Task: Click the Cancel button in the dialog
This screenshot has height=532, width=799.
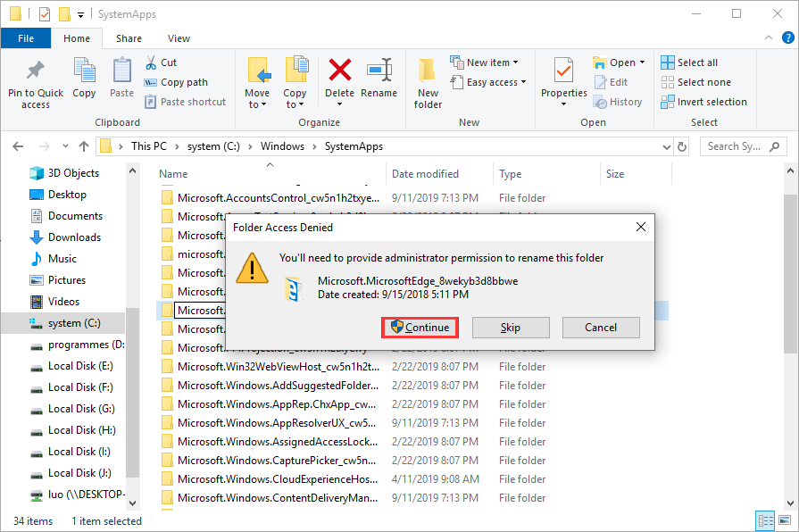Action: point(601,328)
